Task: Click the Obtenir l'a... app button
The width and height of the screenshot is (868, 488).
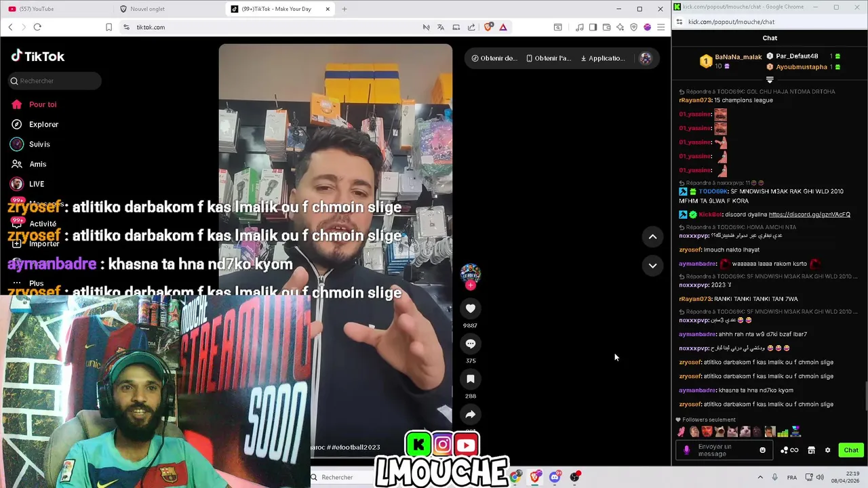Action: (549, 58)
